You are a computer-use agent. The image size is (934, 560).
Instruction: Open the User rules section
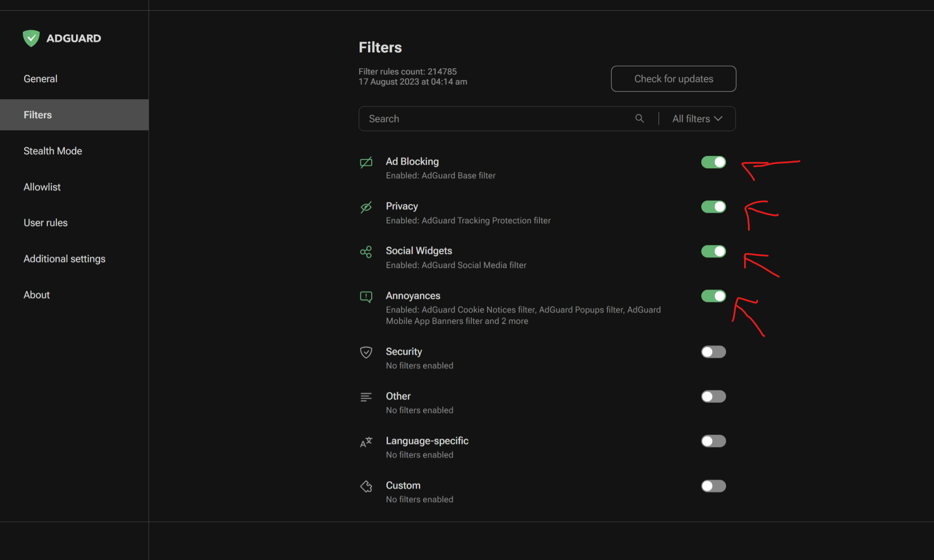click(46, 222)
